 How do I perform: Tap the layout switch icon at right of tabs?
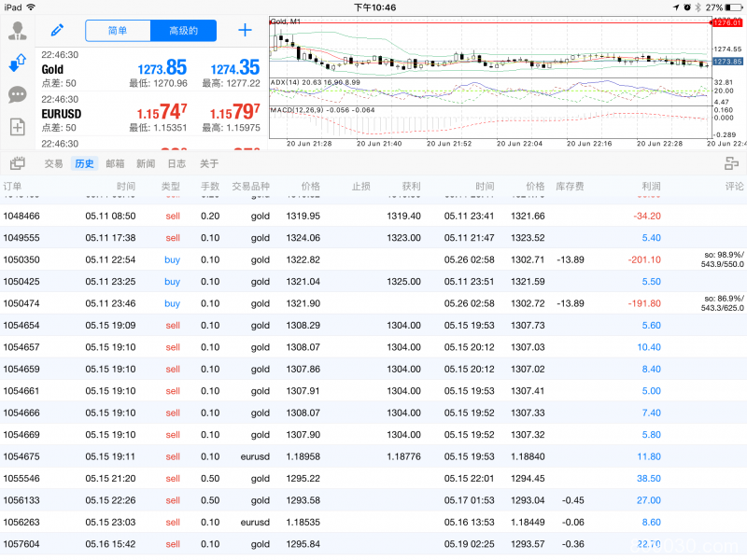click(731, 163)
